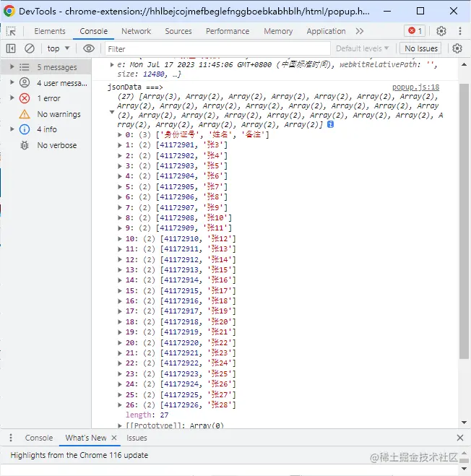Switch to the Elements tab

[x=50, y=31]
